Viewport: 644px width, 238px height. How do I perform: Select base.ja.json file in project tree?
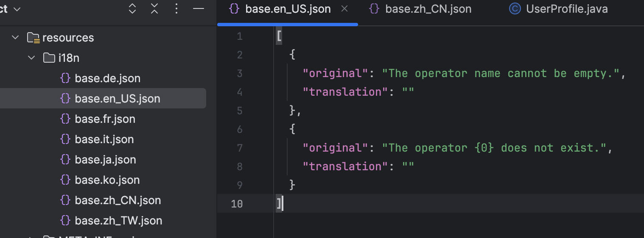point(105,160)
